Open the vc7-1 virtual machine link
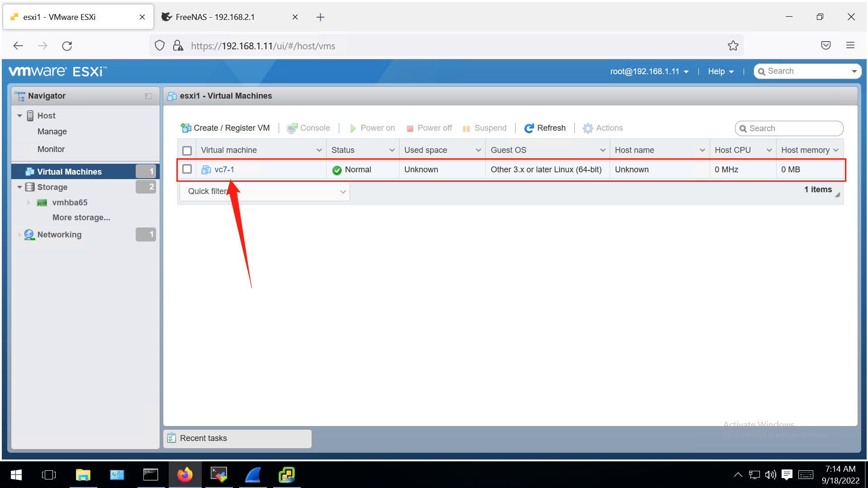The height and width of the screenshot is (488, 868). click(x=224, y=170)
